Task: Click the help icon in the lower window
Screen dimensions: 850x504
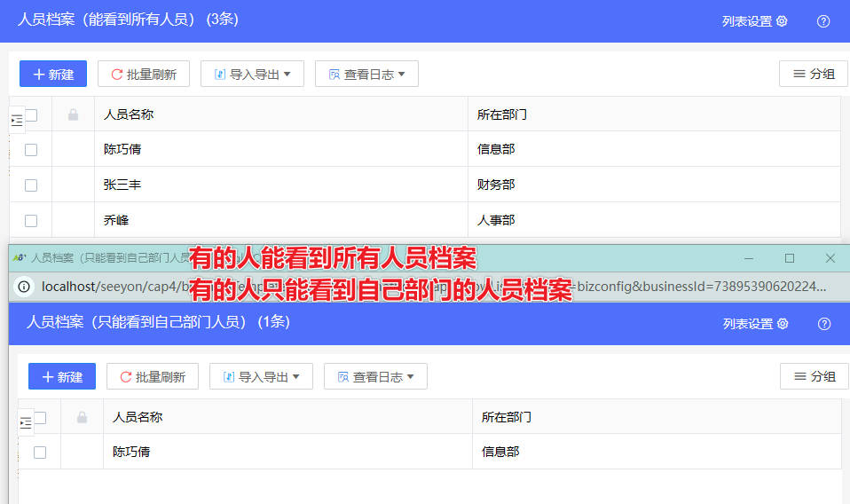Action: tap(824, 324)
